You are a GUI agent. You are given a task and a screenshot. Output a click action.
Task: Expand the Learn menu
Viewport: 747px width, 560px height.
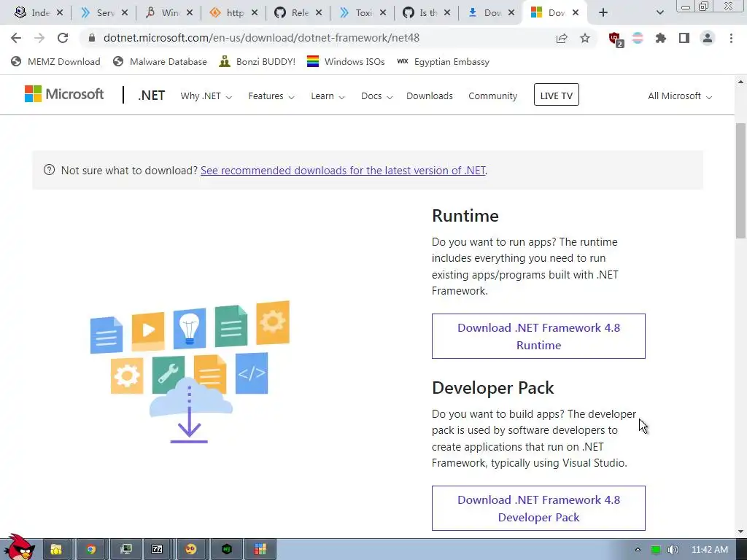[328, 96]
